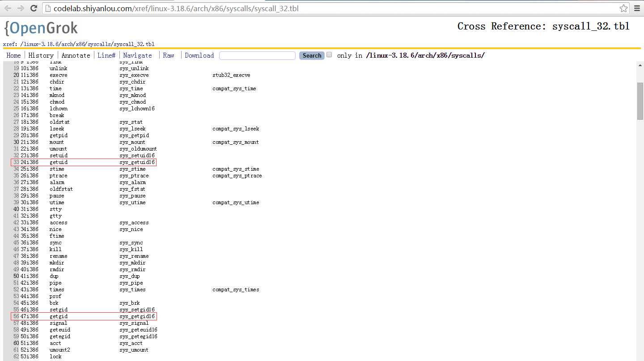Screen dimensions: 644x361
Task: Click the compat_sys_mount text
Action: click(236, 142)
